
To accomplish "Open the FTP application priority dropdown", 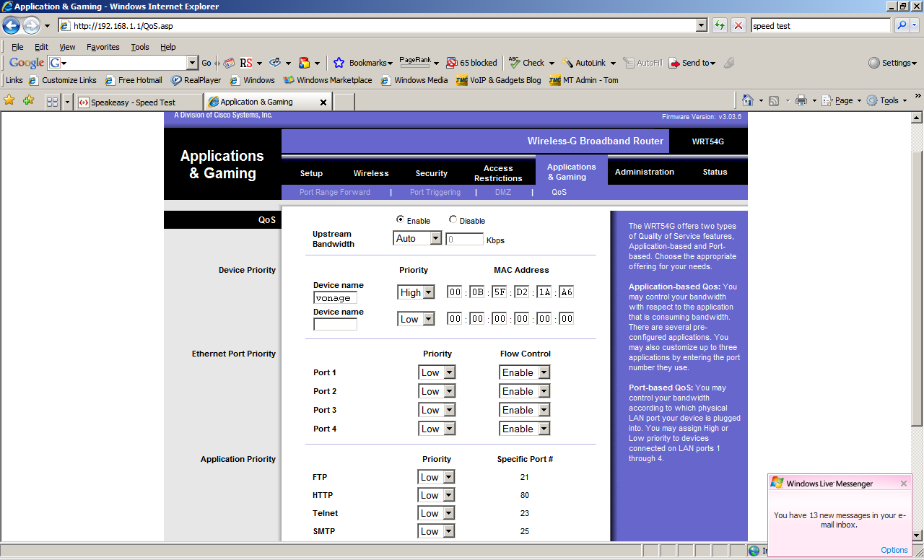I will pos(436,477).
